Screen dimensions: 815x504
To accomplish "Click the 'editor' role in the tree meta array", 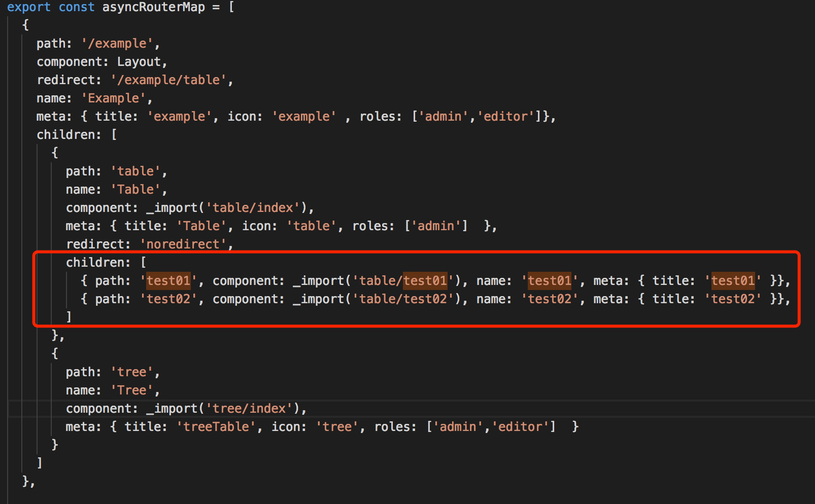I will point(520,426).
